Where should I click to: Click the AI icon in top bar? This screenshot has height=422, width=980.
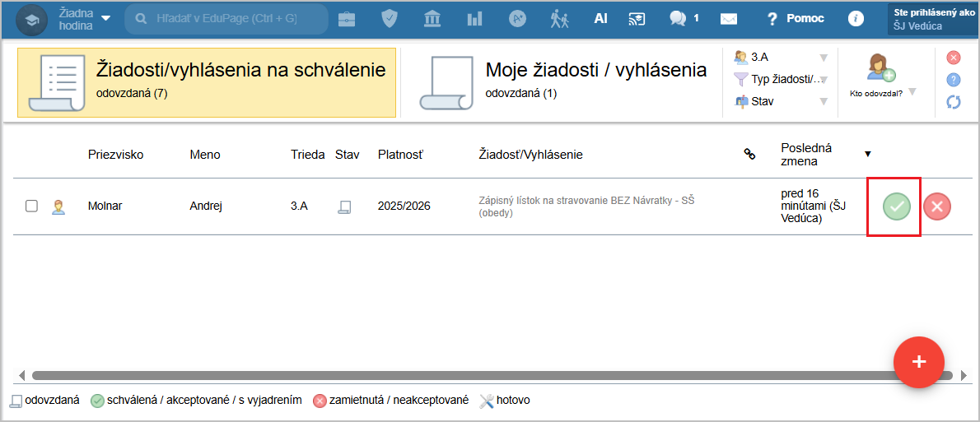(600, 18)
